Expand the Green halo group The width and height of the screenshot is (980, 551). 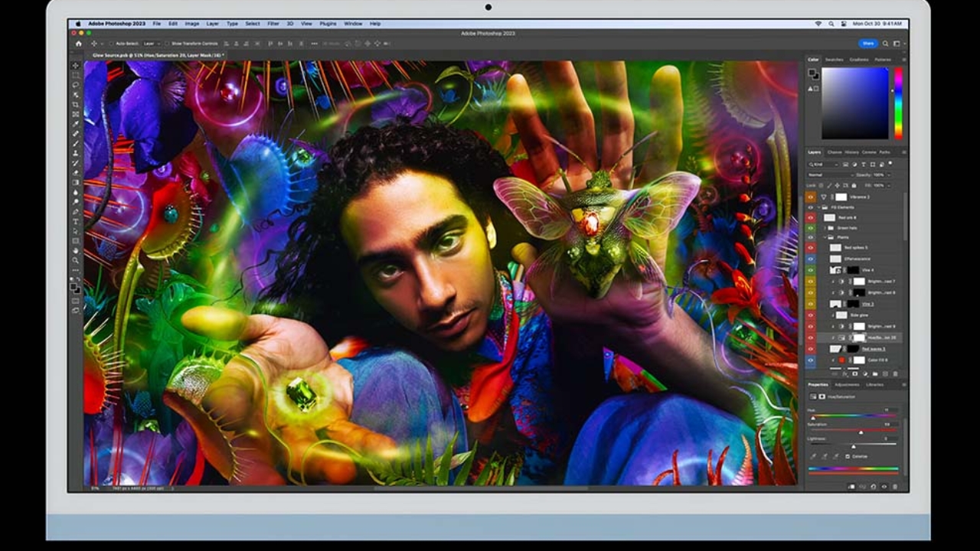pos(825,227)
